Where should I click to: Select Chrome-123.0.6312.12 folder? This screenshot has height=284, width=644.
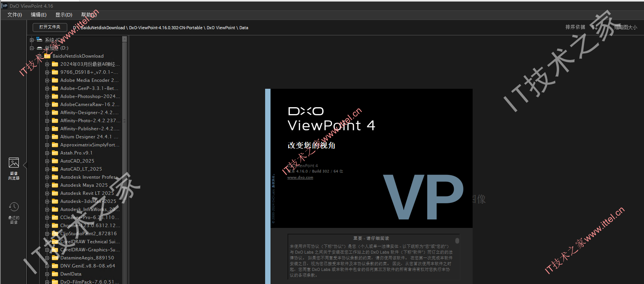(90, 226)
